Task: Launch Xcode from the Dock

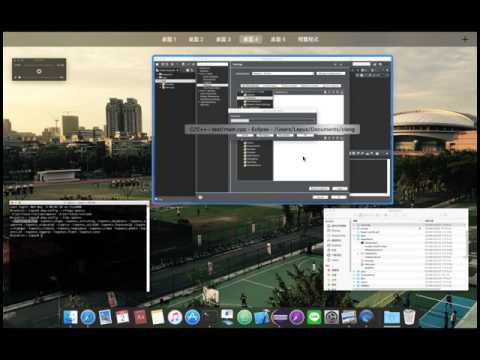Action: (x=262, y=317)
